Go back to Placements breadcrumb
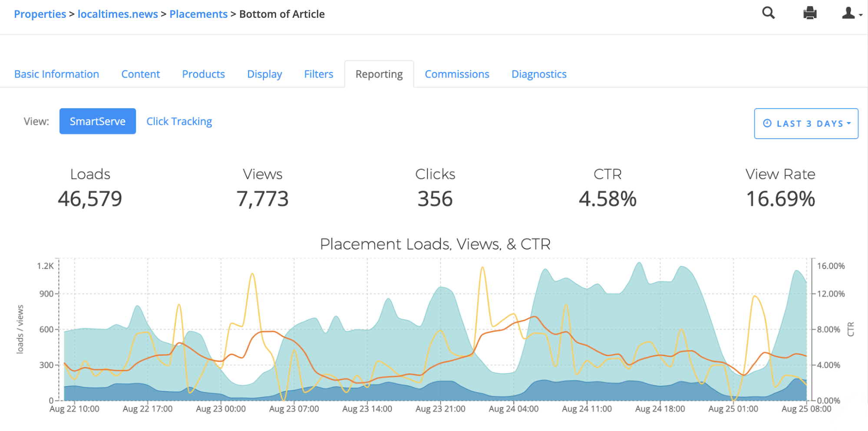Viewport: 868px width, 431px height. pyautogui.click(x=198, y=14)
